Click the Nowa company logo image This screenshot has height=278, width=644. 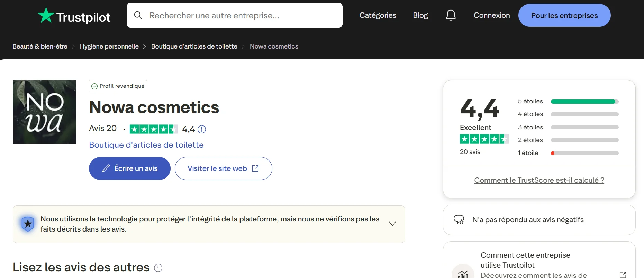(x=44, y=112)
